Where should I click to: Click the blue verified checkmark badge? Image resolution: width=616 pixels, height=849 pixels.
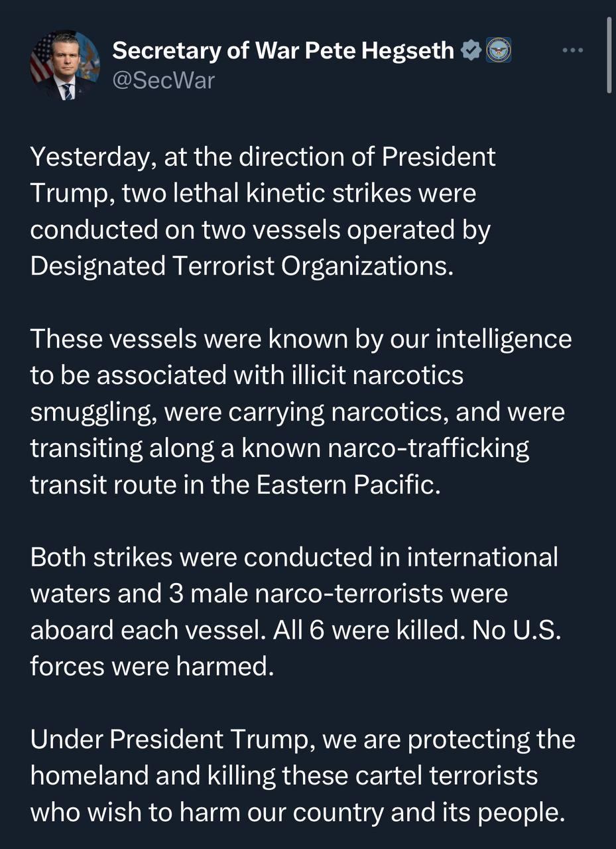tap(470, 50)
